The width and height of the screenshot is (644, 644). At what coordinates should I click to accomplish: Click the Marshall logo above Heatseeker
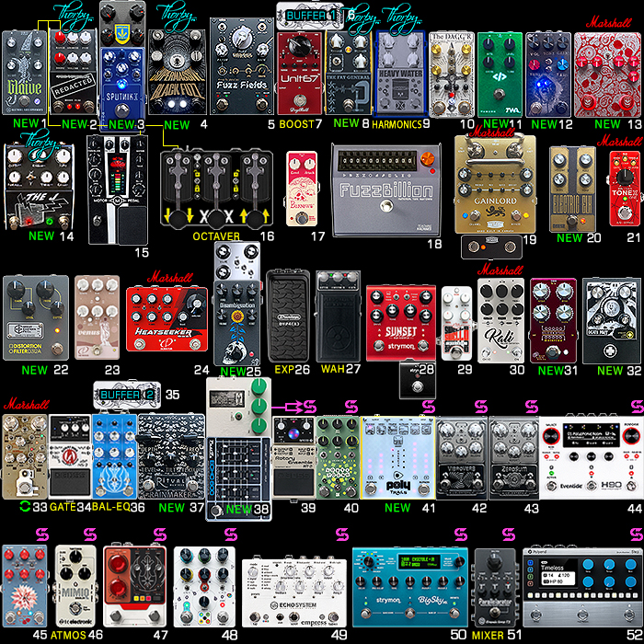[170, 277]
